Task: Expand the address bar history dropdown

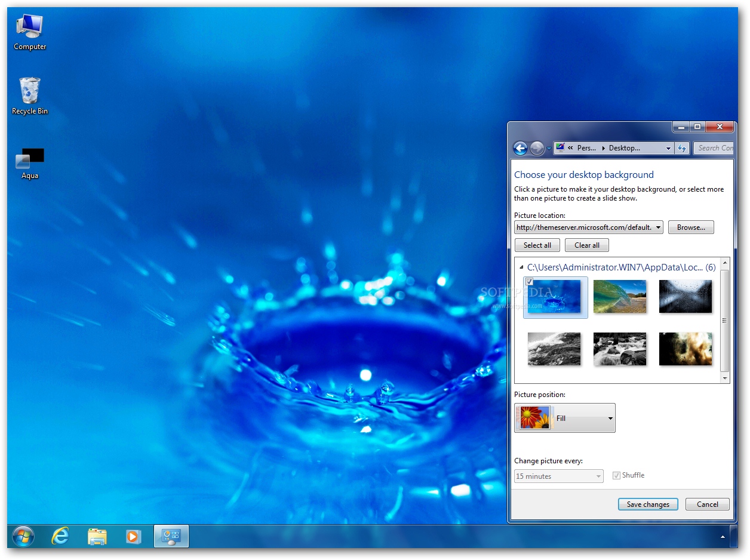Action: click(669, 148)
